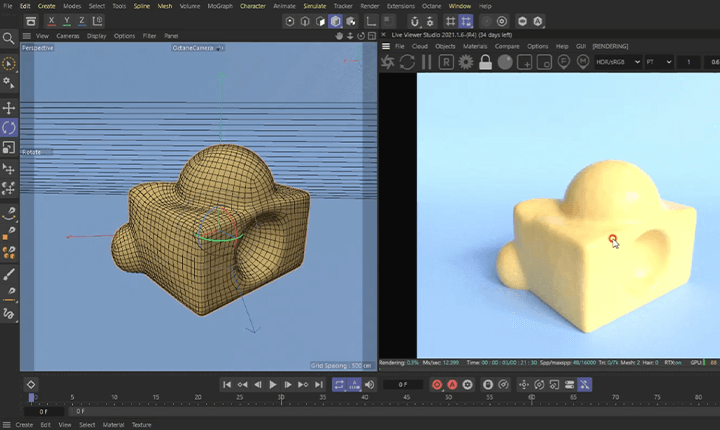Click the viewport pan hand icon
Viewport: 720px width, 430px height.
pyautogui.click(x=339, y=36)
